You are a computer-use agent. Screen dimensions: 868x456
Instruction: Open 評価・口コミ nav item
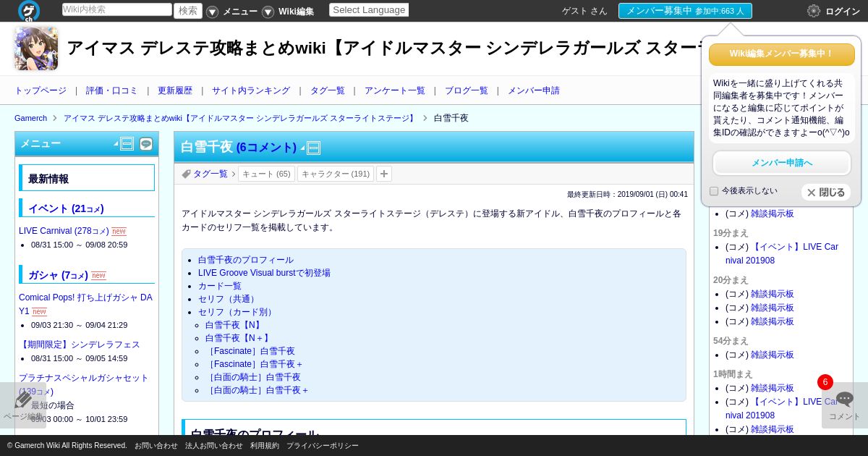pyautogui.click(x=112, y=90)
